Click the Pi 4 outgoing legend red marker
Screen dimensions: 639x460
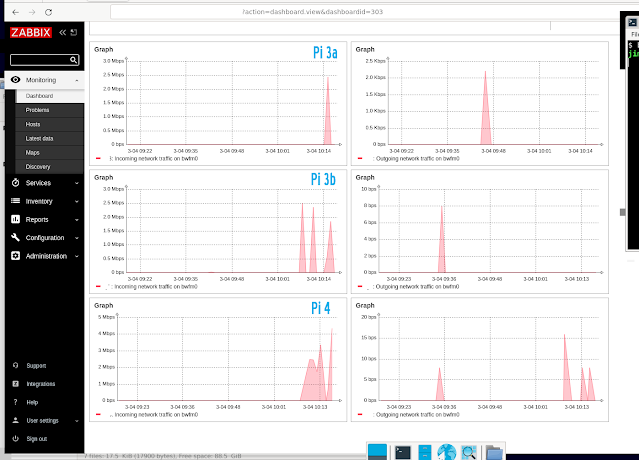[x=360, y=414]
